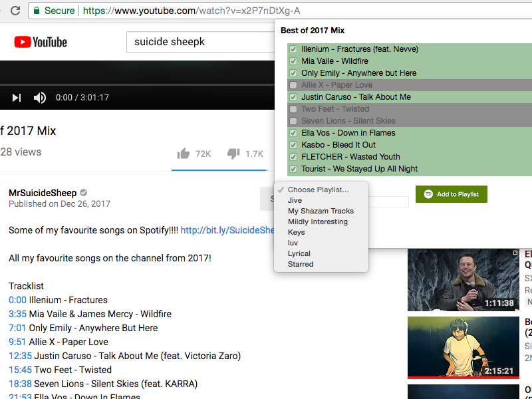The image size is (532, 399).
Task: Jump to timestamp 15:45 in tracklist
Action: point(20,370)
